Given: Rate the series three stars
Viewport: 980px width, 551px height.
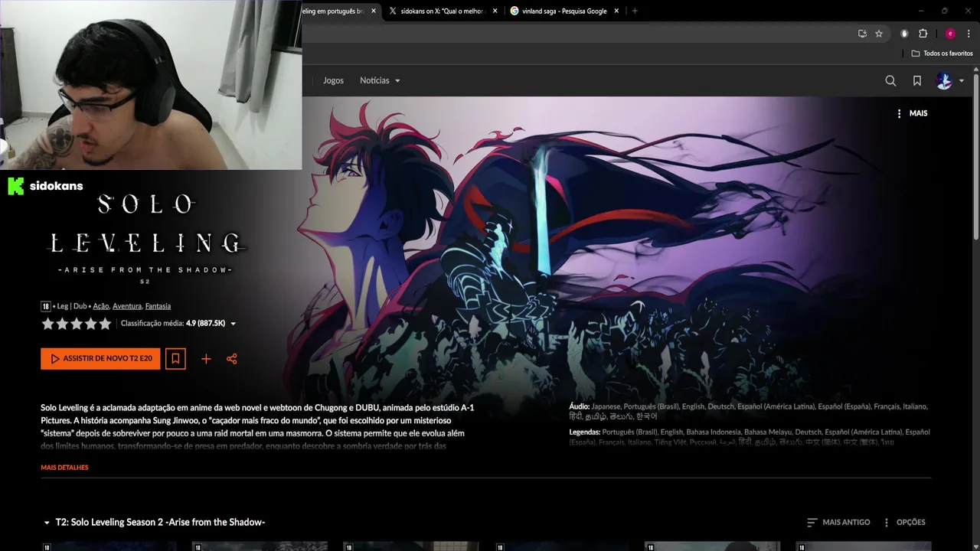Looking at the screenshot, I should (77, 324).
